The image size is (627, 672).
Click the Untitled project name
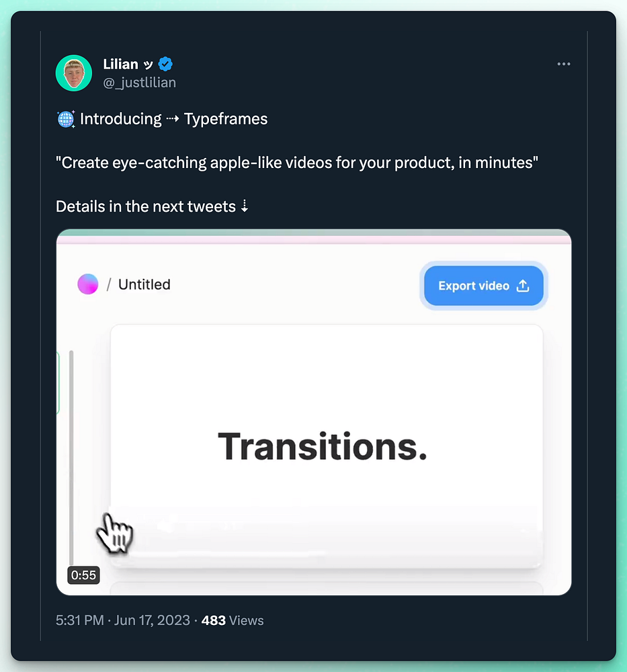[144, 284]
